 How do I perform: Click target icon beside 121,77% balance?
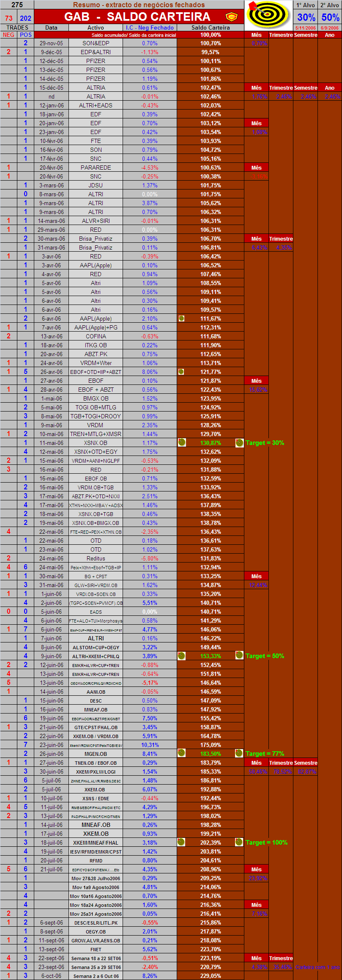coord(181,372)
